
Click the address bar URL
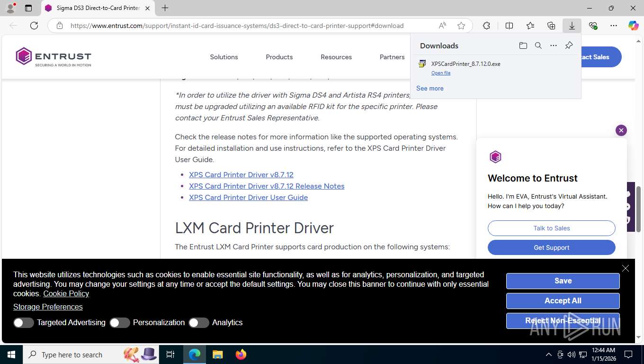pyautogui.click(x=237, y=26)
